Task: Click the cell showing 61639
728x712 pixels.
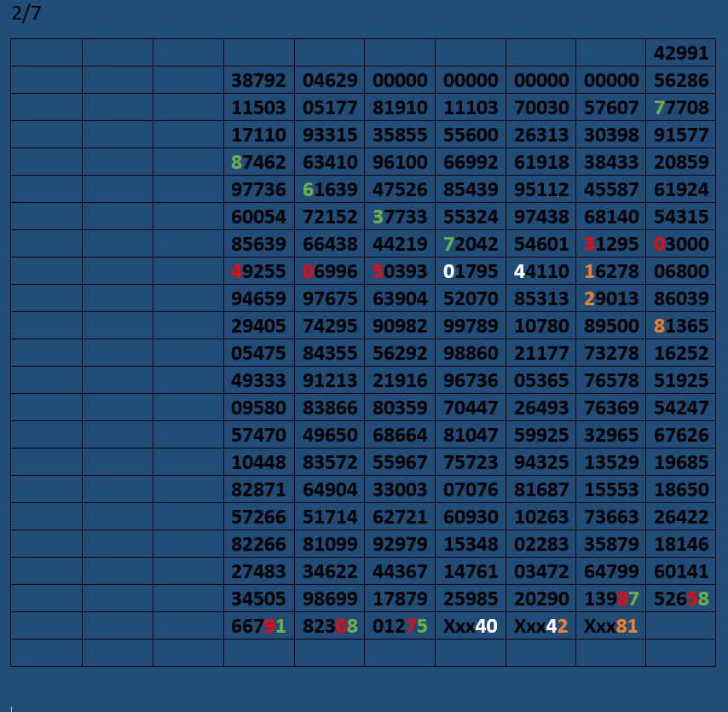Action: pyautogui.click(x=329, y=189)
